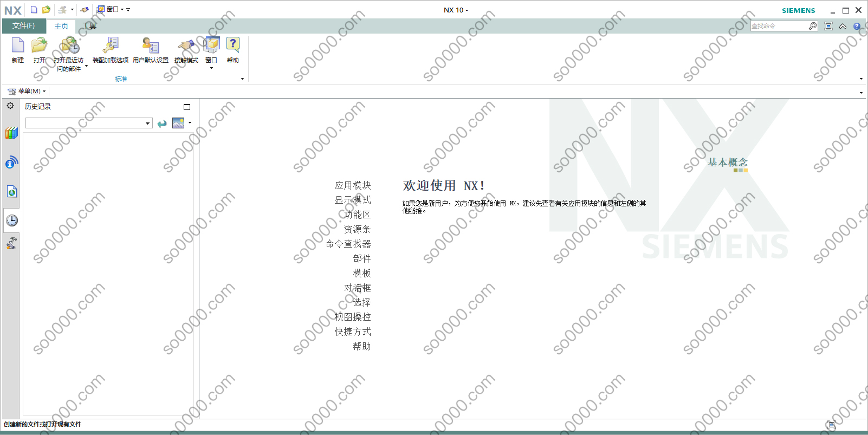Expand arrow beside quick access star icon
The image size is (868, 435).
click(x=72, y=9)
